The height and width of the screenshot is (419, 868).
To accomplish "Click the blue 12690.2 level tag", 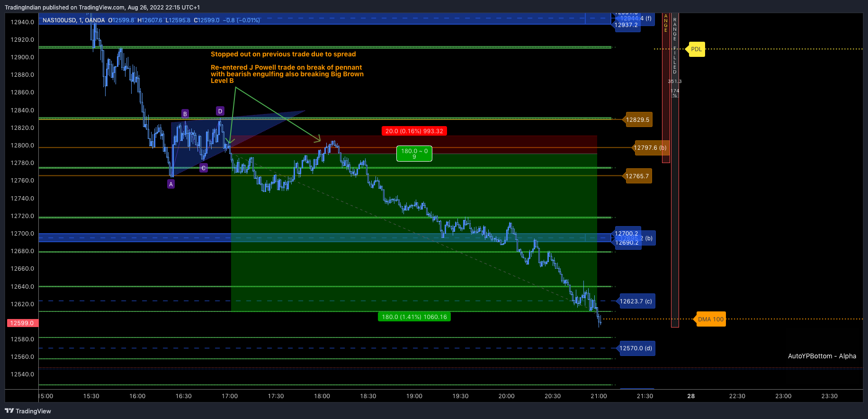I will pos(627,243).
